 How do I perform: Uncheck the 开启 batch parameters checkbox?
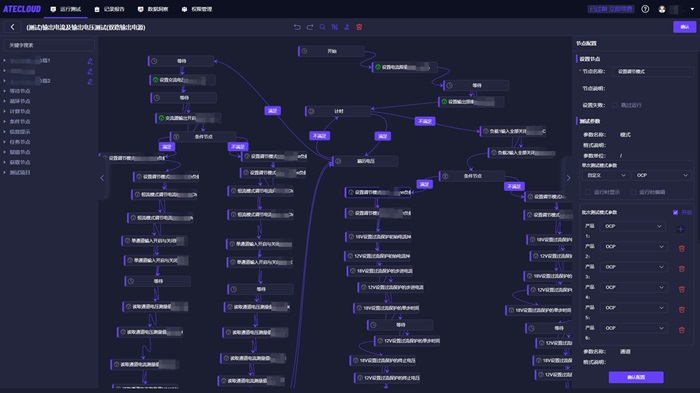(x=675, y=213)
